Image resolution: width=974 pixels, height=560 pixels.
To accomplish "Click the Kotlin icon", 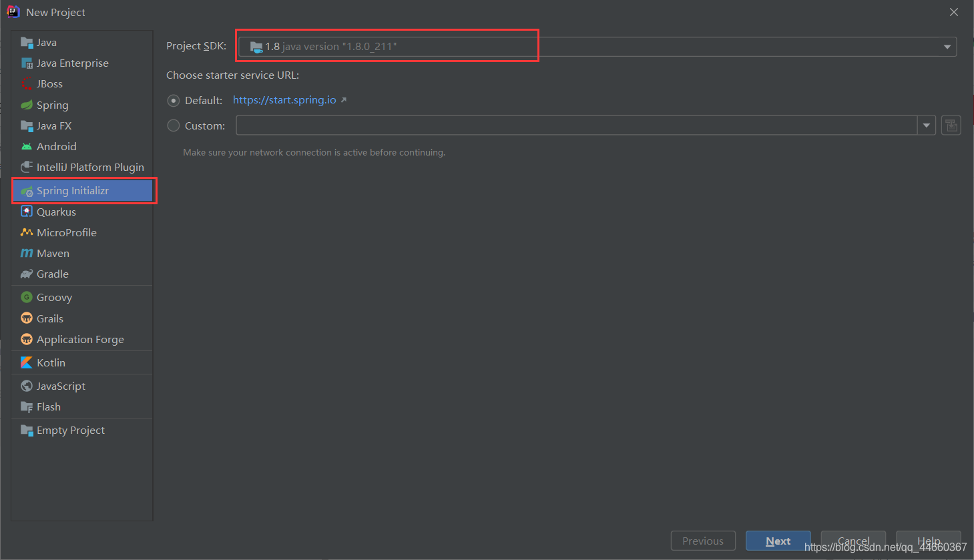I will pyautogui.click(x=27, y=362).
